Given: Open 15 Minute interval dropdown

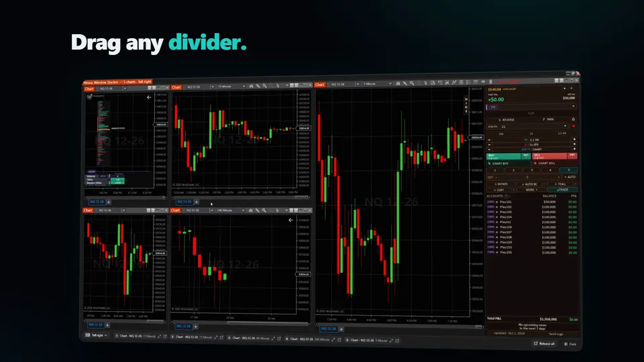Looking at the screenshot, I should click(x=244, y=86).
